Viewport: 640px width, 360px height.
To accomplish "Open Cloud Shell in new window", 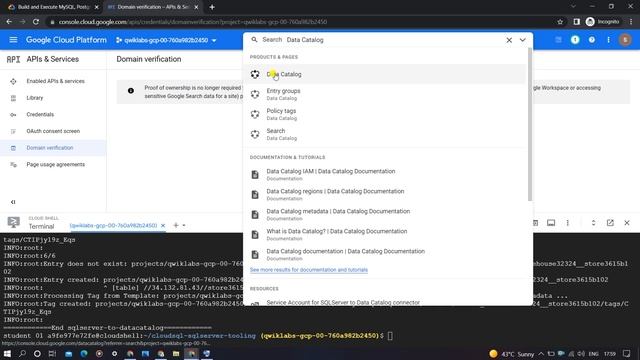I will [610, 223].
